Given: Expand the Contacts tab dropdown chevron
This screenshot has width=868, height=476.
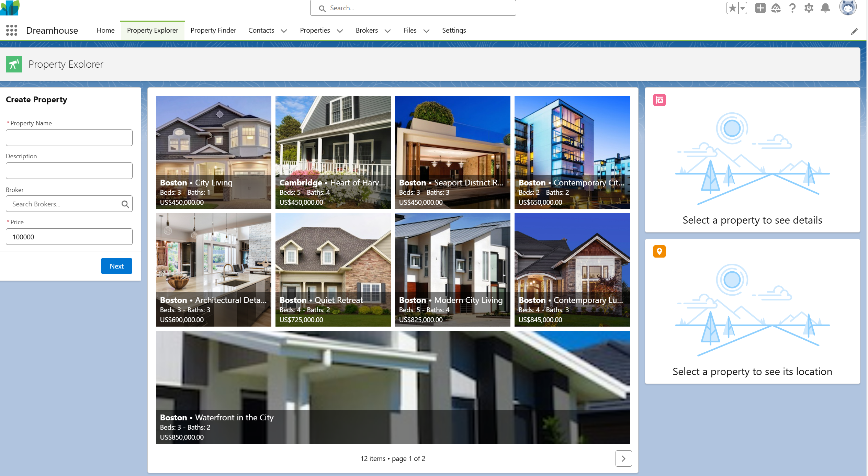Looking at the screenshot, I should coord(284,31).
